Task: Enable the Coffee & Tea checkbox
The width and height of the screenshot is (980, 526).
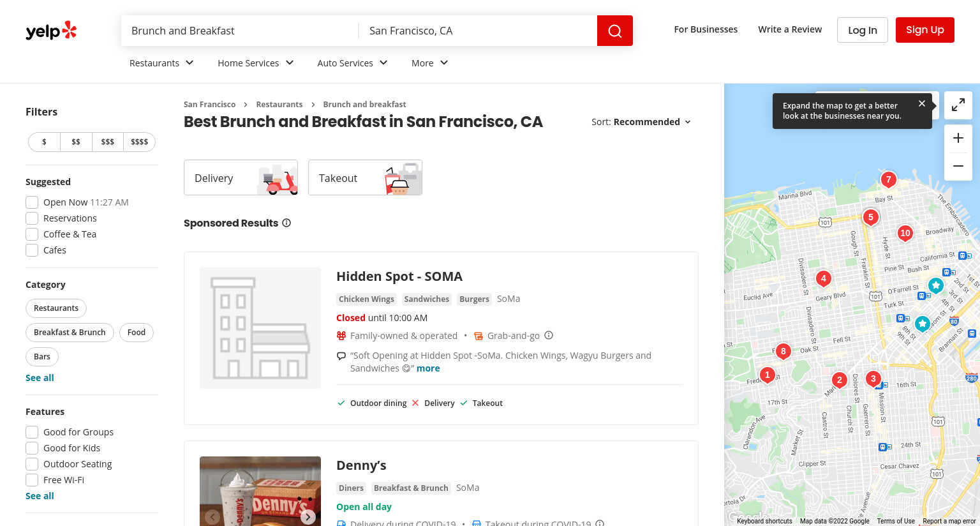Action: (32, 234)
